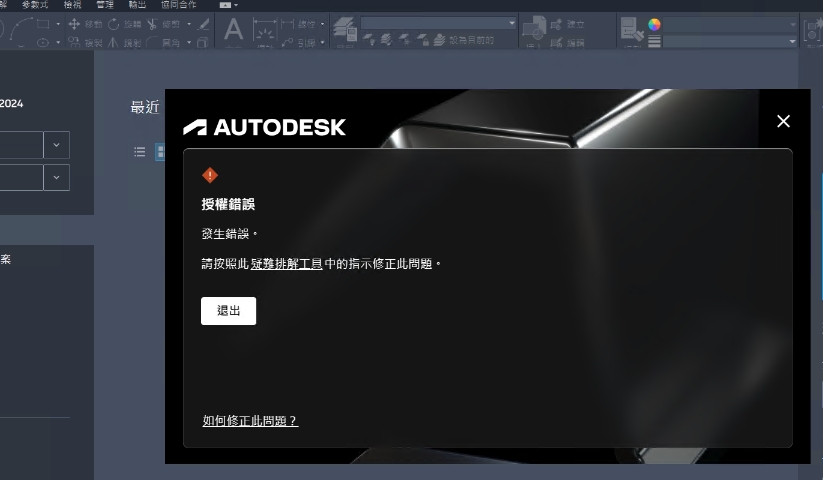The width and height of the screenshot is (823, 480).
Task: Open the 協同合作 (Collaborate) ribbon tab
Action: coord(179,5)
